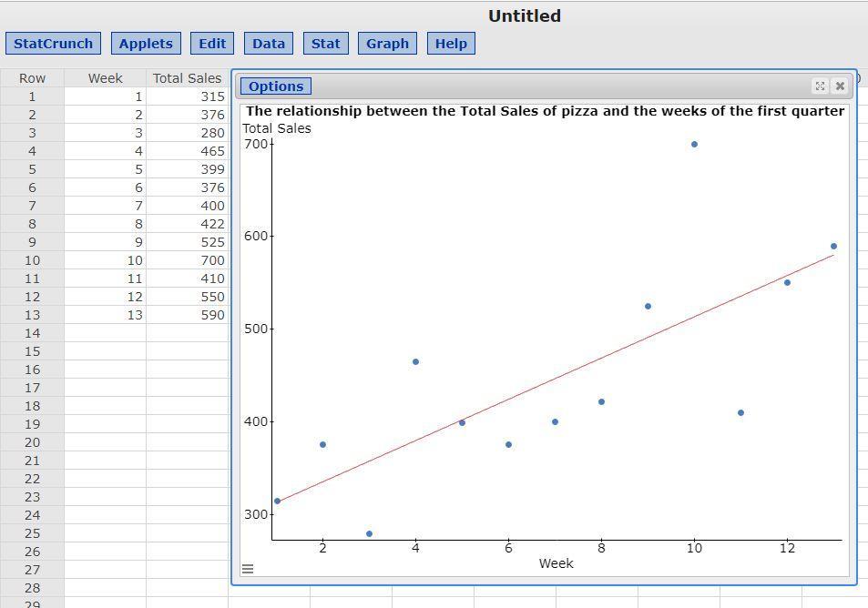Screen dimensions: 868x608
Task: Click the Options button in graph window
Action: click(x=276, y=86)
